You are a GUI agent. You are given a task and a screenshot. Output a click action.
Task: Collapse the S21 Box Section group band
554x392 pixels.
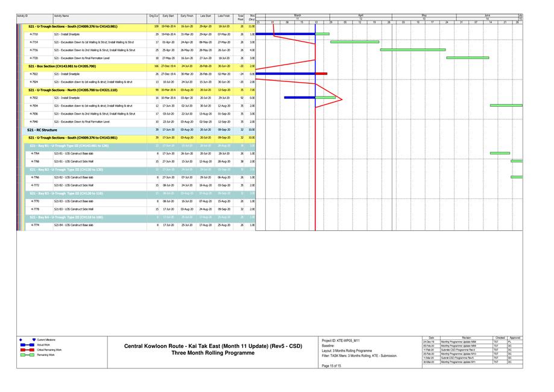[x=61, y=66]
